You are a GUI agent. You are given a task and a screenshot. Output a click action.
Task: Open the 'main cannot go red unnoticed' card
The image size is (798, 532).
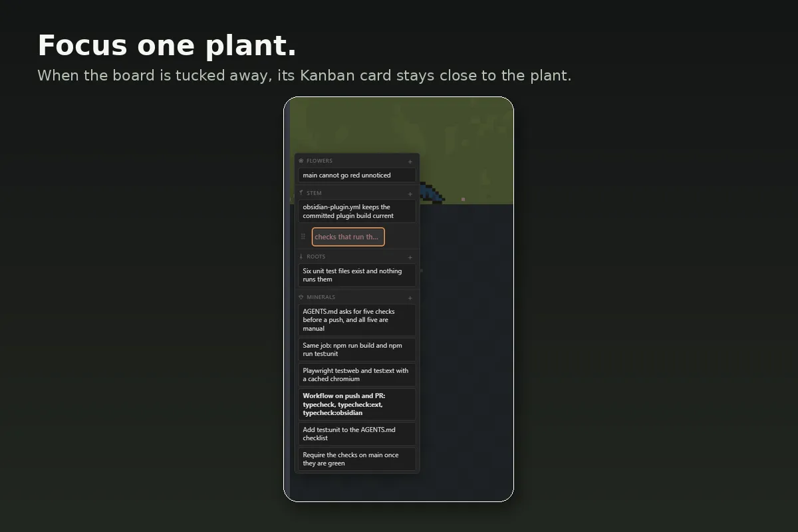click(357, 176)
